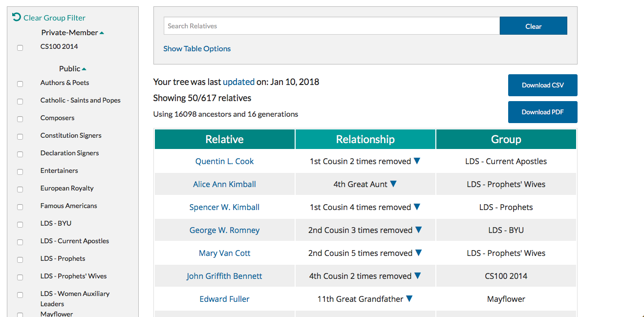Focus the Search Relatives input field
Image resolution: width=644 pixels, height=317 pixels.
tap(331, 26)
